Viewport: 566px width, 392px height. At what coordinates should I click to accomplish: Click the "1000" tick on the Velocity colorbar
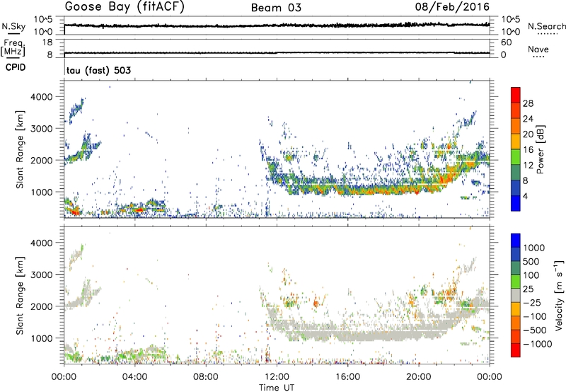(533, 248)
